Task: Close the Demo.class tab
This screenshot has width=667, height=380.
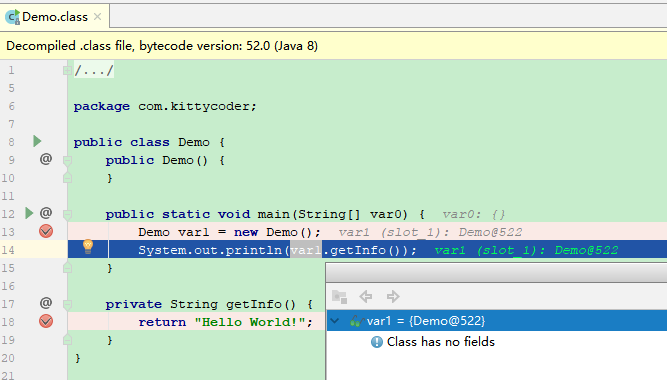Action: [97, 17]
